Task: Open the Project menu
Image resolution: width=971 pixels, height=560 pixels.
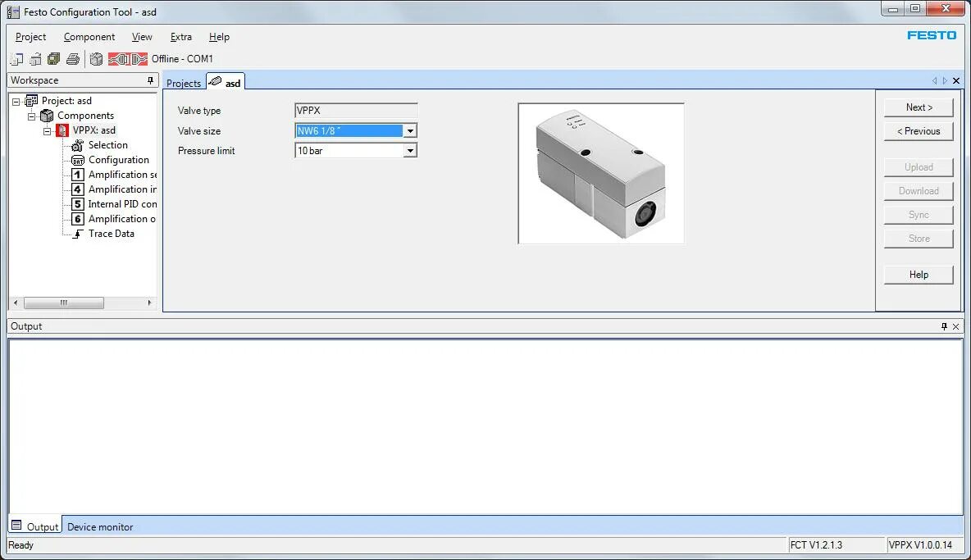Action: (x=31, y=37)
